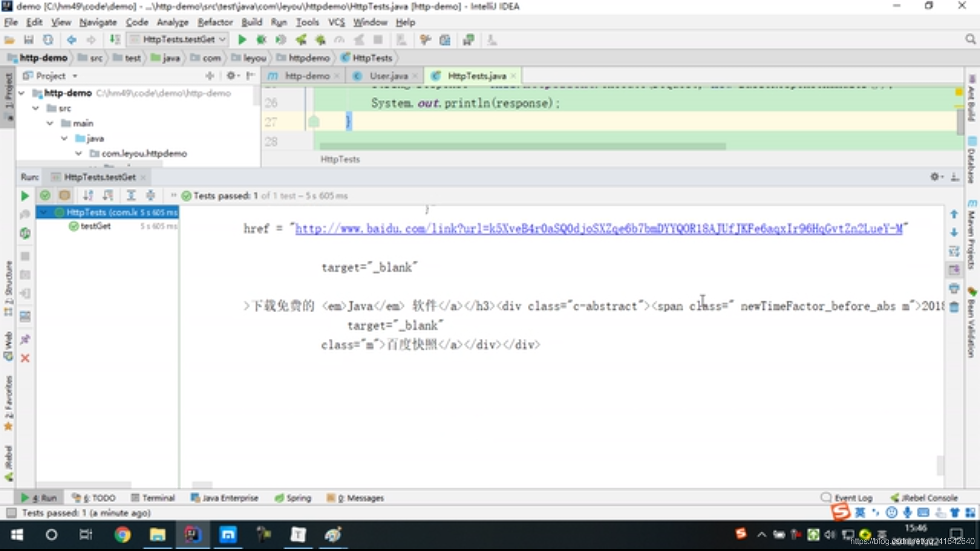The height and width of the screenshot is (551, 980).
Task: Open the baidu.com link in console output
Action: tap(599, 229)
